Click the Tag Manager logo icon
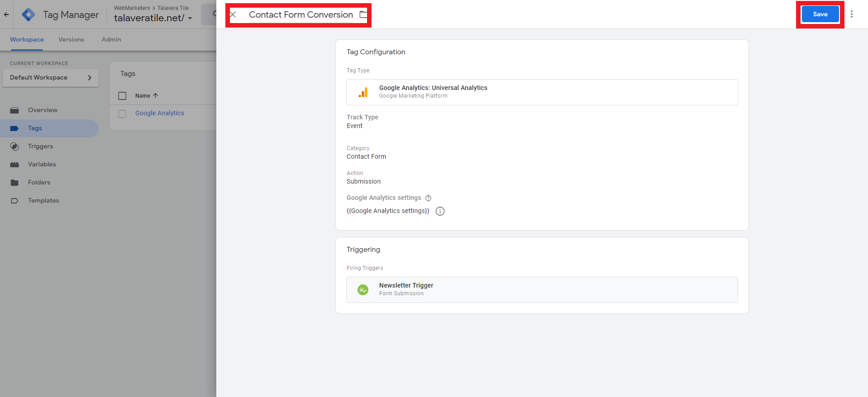Viewport: 868px width, 397px height. (29, 15)
